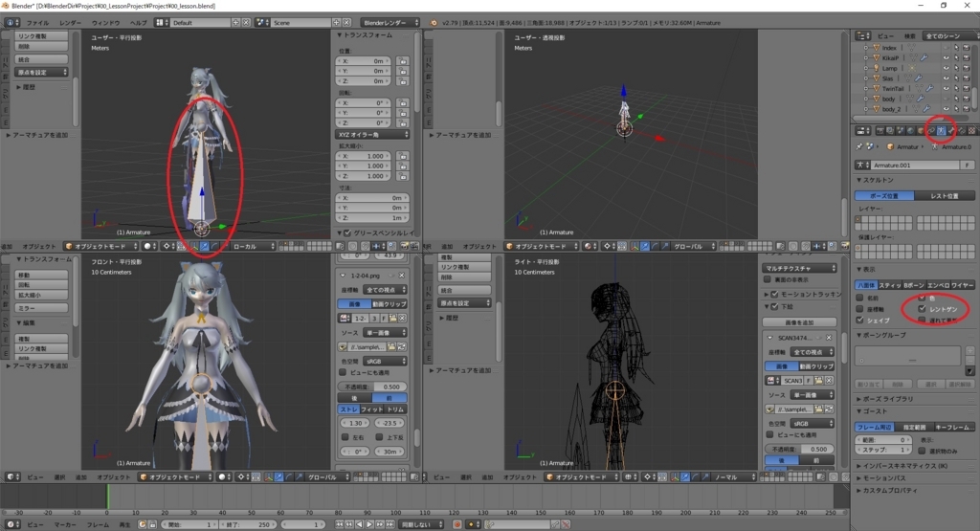Toggle ビューにも適用 checkbox for 1-2-04.png
Image resolution: width=980 pixels, height=531 pixels.
(x=343, y=372)
